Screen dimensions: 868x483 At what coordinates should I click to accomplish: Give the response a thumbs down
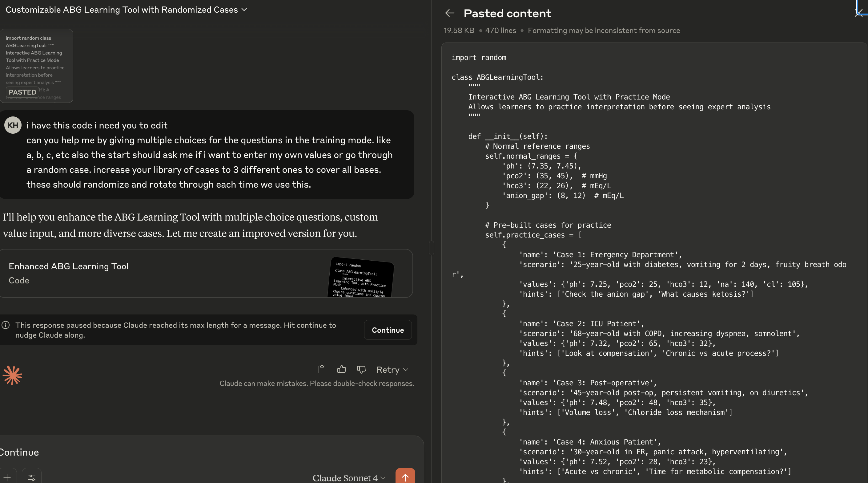pyautogui.click(x=361, y=369)
